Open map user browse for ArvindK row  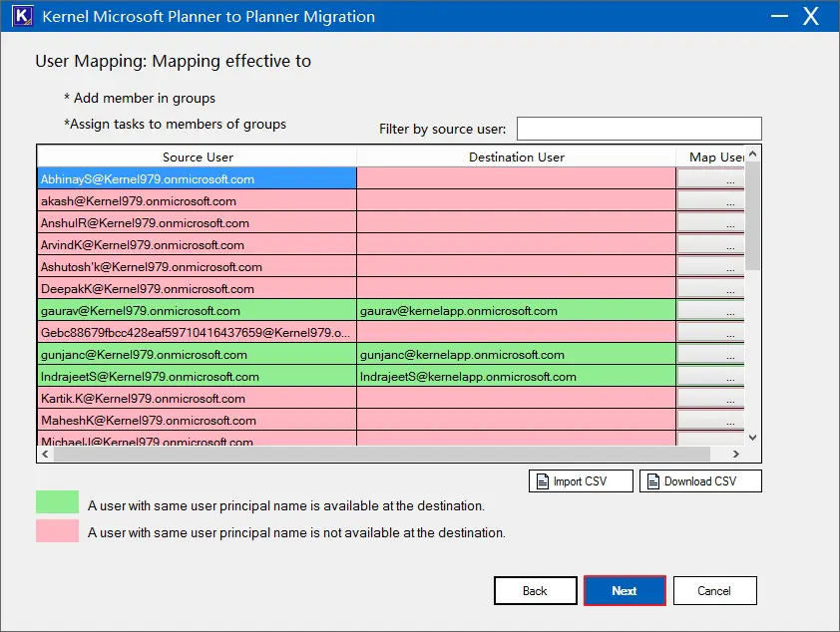[710, 244]
